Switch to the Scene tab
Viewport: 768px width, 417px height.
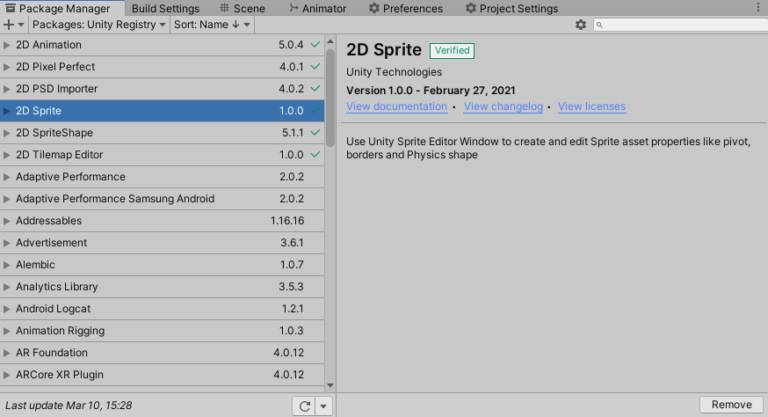pyautogui.click(x=242, y=8)
